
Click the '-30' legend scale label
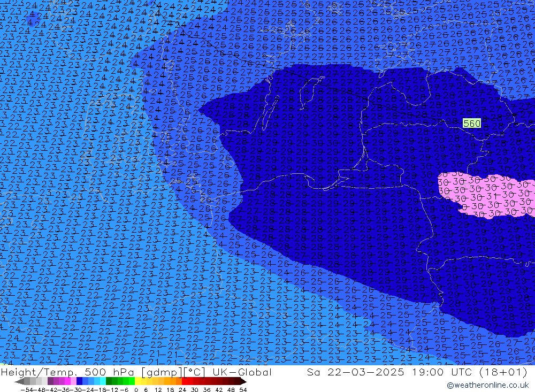[75, 390]
